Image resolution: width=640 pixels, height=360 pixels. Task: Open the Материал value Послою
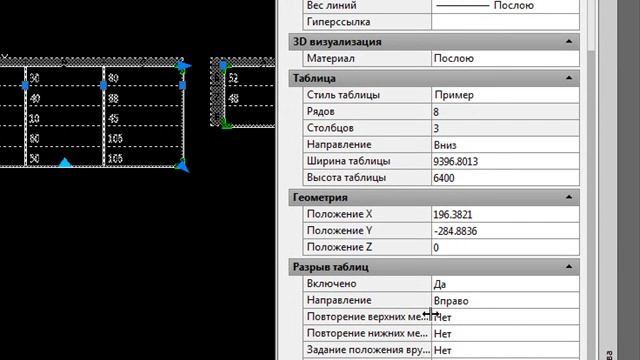tap(505, 58)
